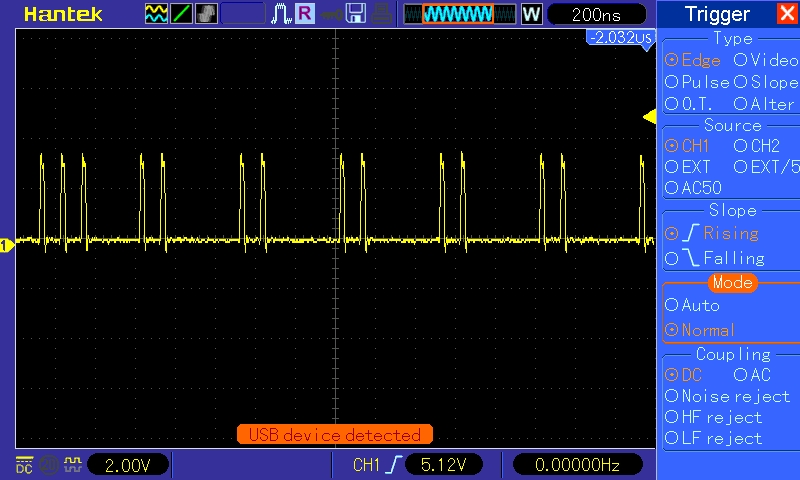The image size is (800, 480).
Task: Select Video trigger type
Action: pyautogui.click(x=766, y=60)
